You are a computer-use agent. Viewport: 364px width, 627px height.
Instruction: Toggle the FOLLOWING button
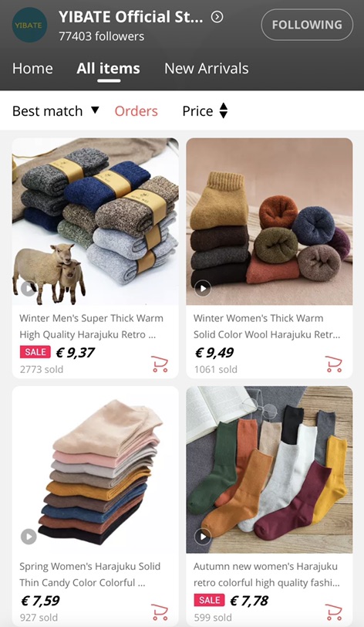pos(307,25)
